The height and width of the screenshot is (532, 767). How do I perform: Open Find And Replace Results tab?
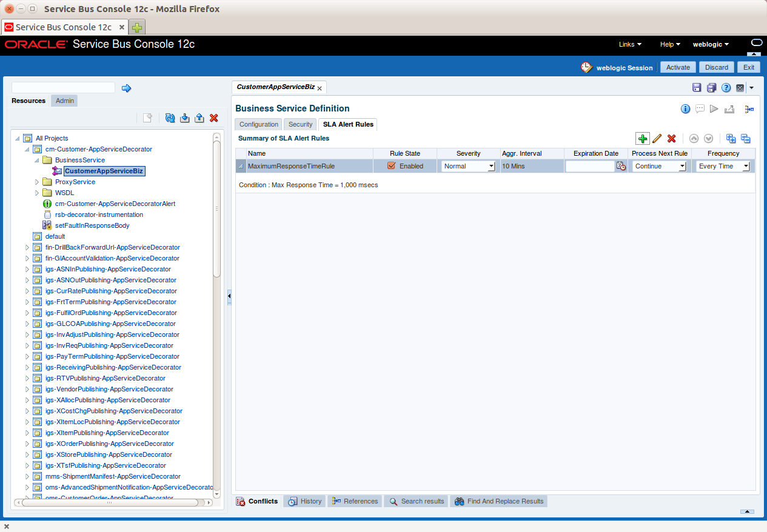[x=498, y=501]
